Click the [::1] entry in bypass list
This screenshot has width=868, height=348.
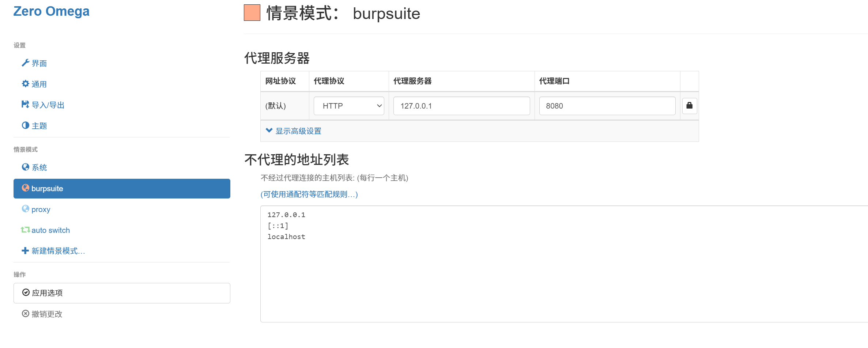(x=278, y=226)
